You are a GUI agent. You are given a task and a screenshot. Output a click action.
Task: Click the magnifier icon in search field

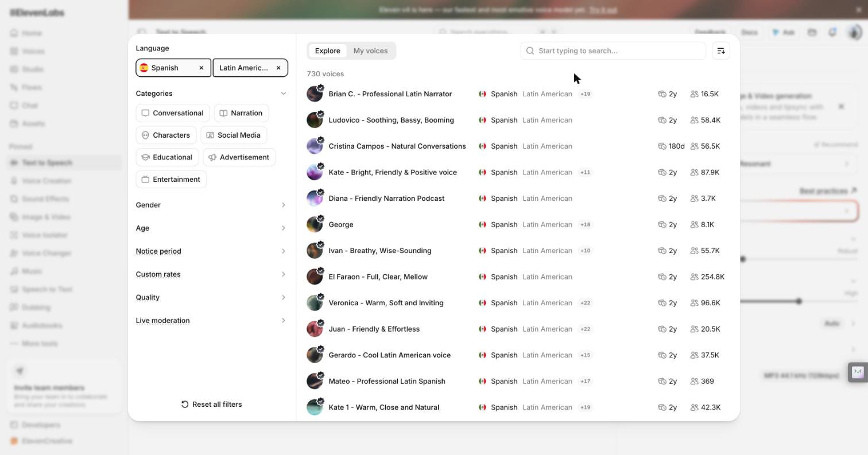coord(530,51)
